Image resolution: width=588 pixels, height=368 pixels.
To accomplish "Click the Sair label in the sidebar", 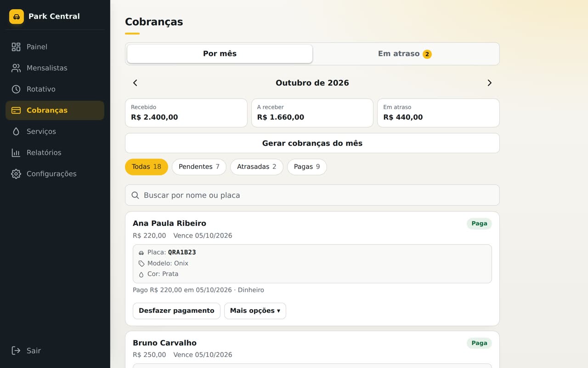I will [34, 351].
